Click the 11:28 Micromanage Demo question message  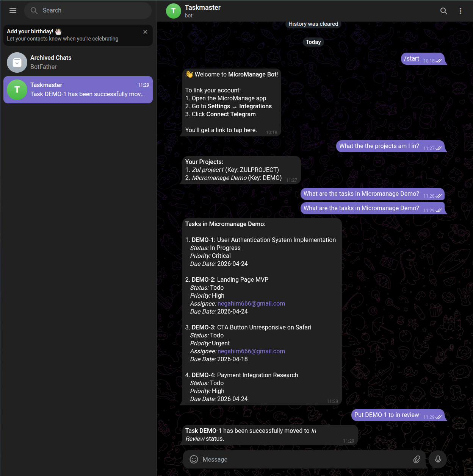click(373, 194)
